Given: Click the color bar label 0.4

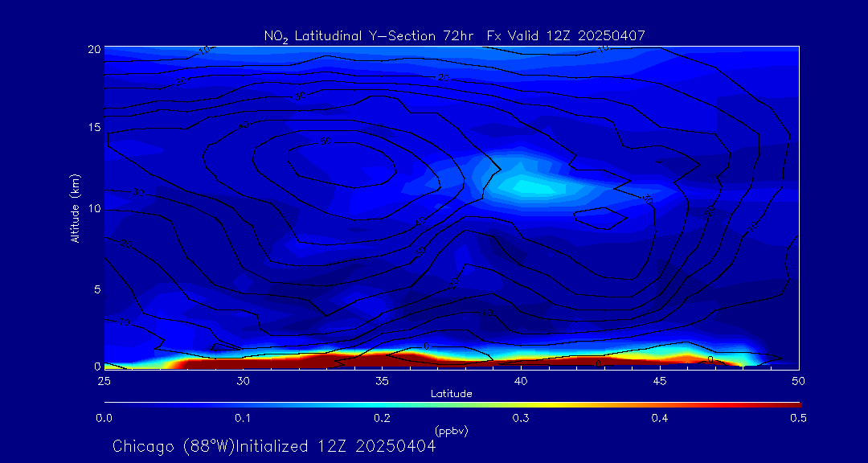Looking at the screenshot, I should [x=659, y=418].
